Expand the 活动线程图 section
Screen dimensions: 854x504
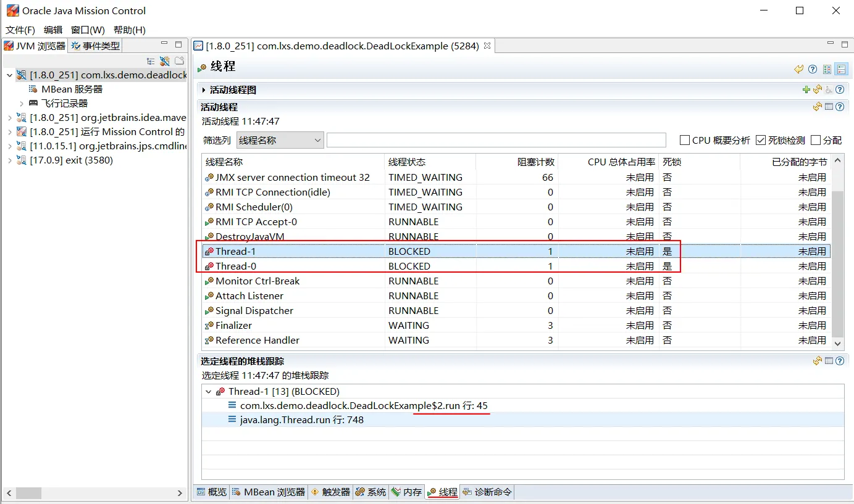pos(204,90)
